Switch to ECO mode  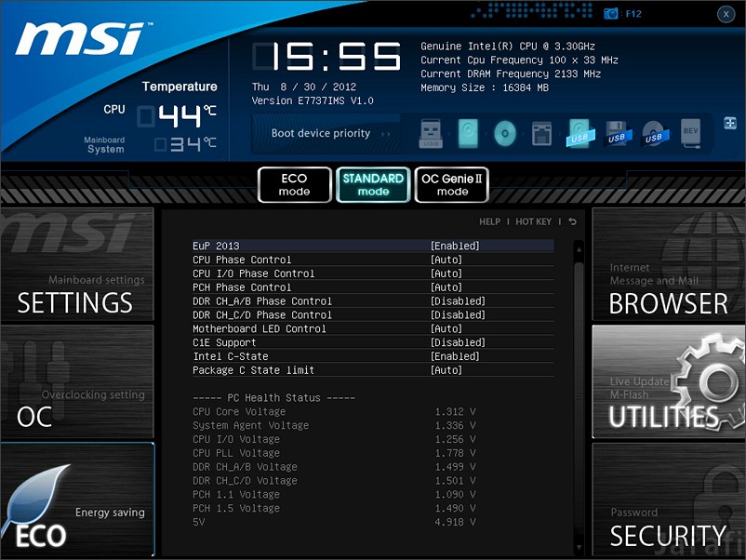[295, 184]
